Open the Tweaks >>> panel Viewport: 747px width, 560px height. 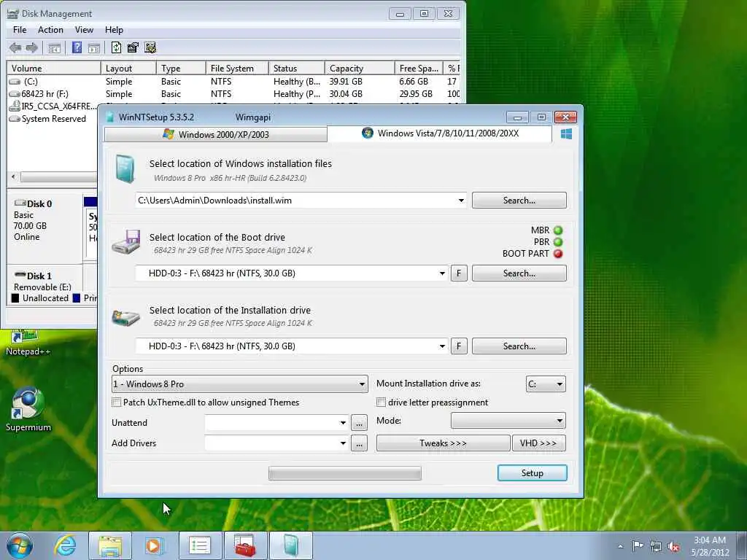(443, 443)
